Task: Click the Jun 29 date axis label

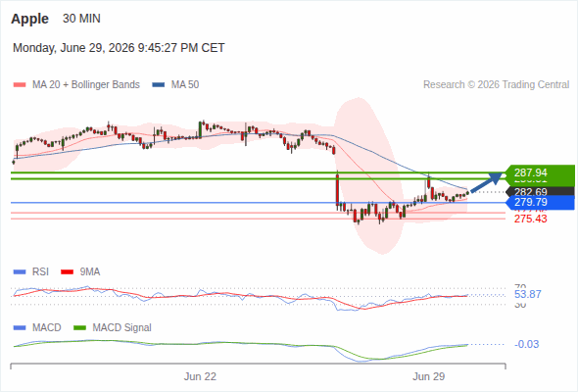Action: pyautogui.click(x=429, y=376)
